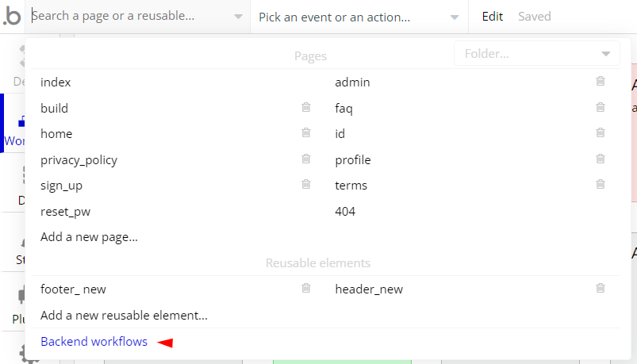
Task: Delete the admin page using its trash icon
Action: click(x=601, y=81)
